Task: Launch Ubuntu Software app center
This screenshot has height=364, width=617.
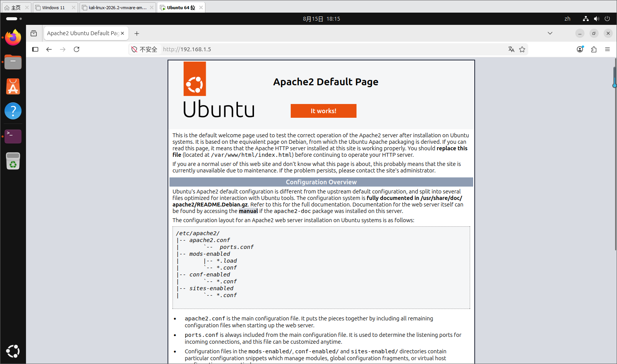Action: (13, 86)
